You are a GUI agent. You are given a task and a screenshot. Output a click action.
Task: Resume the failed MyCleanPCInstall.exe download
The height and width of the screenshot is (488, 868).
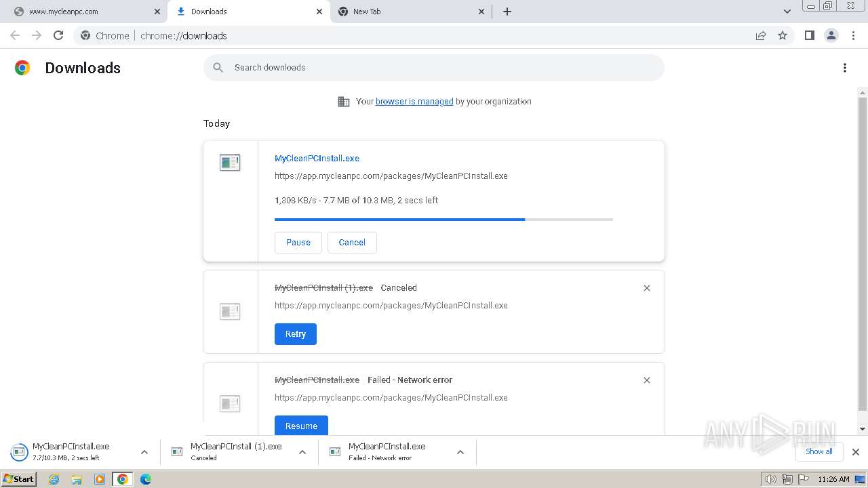301,426
